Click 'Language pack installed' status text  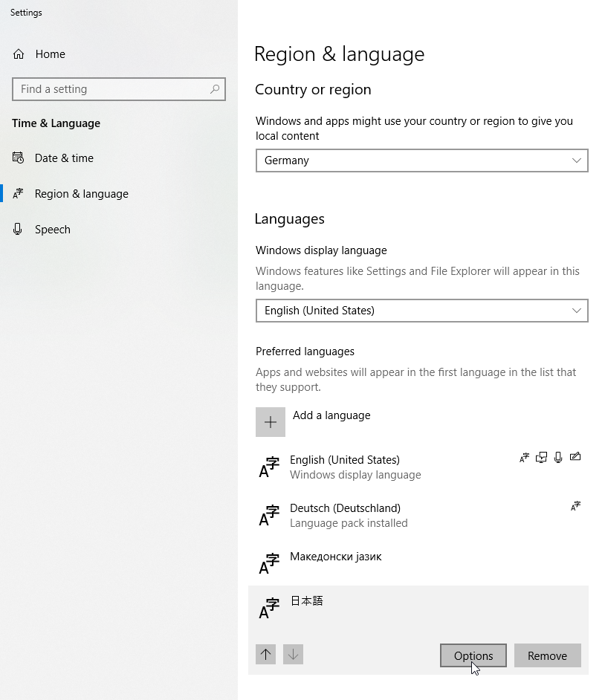(x=349, y=522)
